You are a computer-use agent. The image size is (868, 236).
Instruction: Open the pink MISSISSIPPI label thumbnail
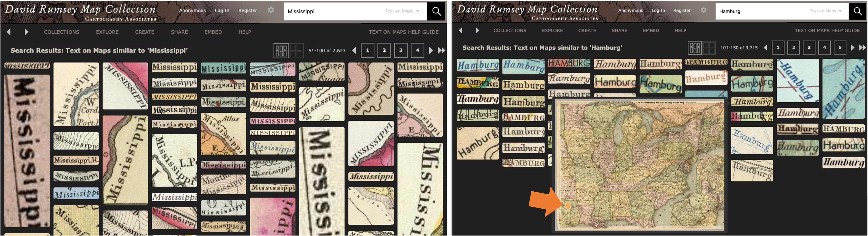(273, 121)
